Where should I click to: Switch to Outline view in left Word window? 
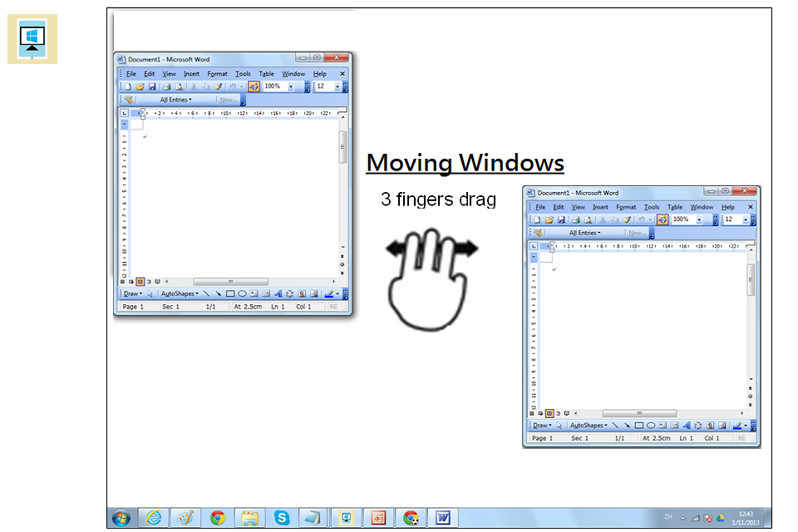point(149,282)
